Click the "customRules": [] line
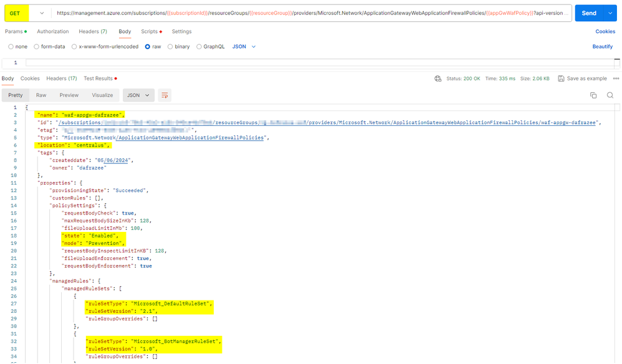 pyautogui.click(x=76, y=198)
